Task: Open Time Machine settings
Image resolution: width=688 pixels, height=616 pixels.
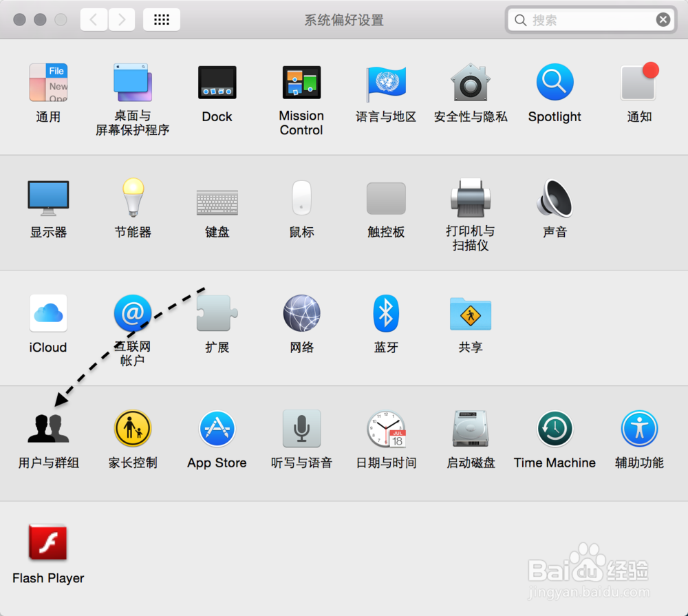Action: point(555,428)
